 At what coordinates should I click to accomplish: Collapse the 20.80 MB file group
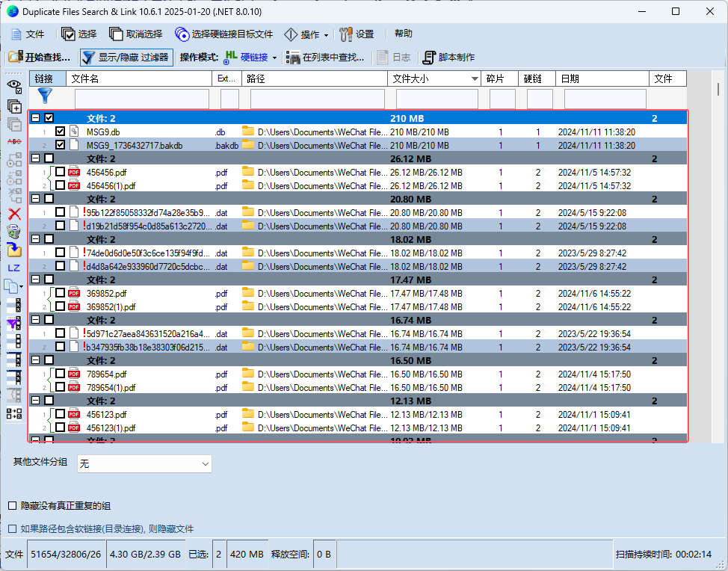[35, 199]
